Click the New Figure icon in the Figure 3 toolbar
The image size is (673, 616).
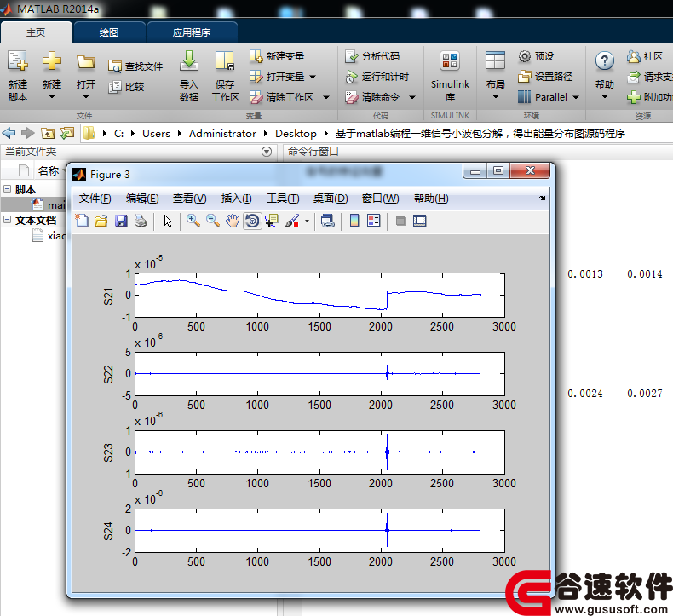[82, 221]
